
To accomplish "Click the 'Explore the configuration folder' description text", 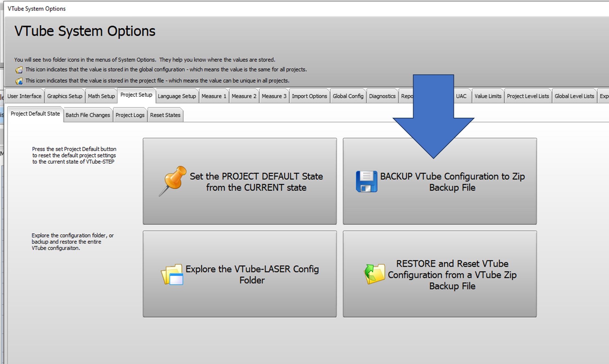I will pos(73,242).
